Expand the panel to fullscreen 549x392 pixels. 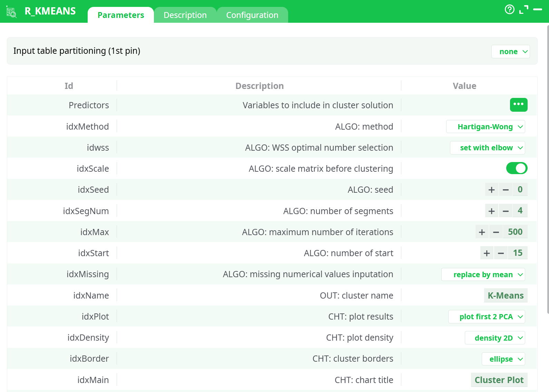coord(523,10)
